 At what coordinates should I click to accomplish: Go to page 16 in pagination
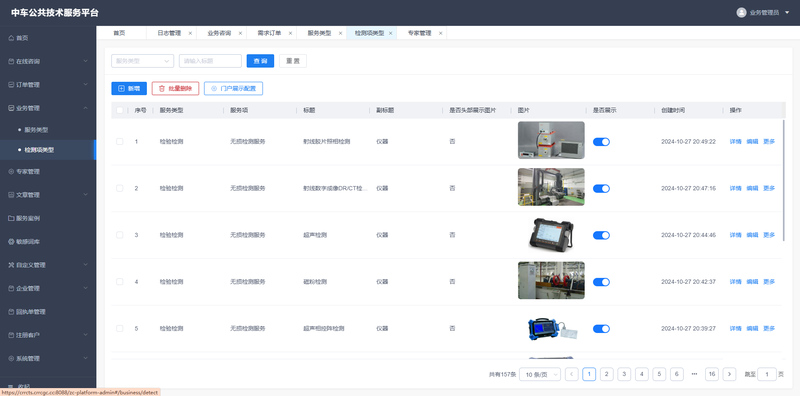[712, 374]
